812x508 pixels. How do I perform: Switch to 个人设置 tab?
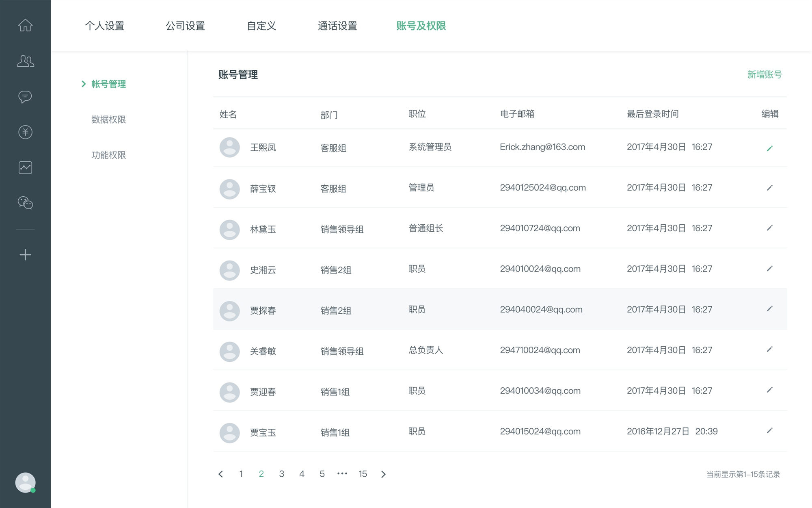coord(105,26)
